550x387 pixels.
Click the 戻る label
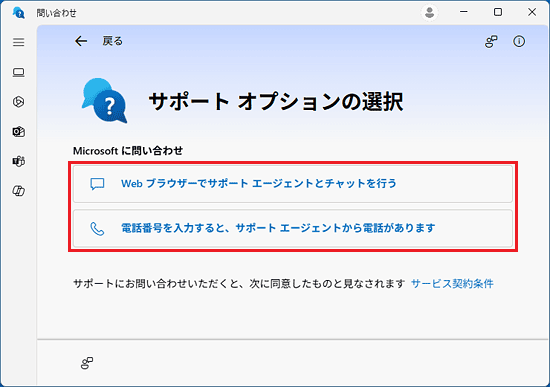(x=113, y=41)
